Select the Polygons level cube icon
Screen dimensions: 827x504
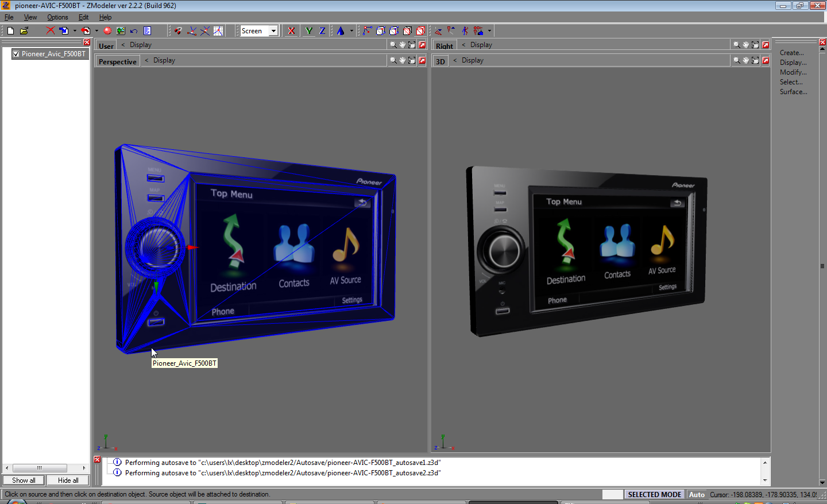[x=394, y=30]
